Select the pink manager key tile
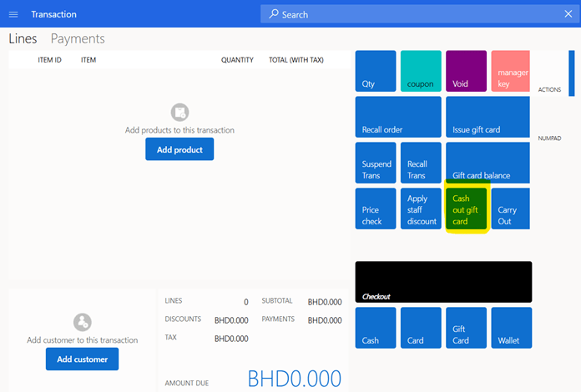Image resolution: width=581 pixels, height=392 pixels. (x=510, y=71)
